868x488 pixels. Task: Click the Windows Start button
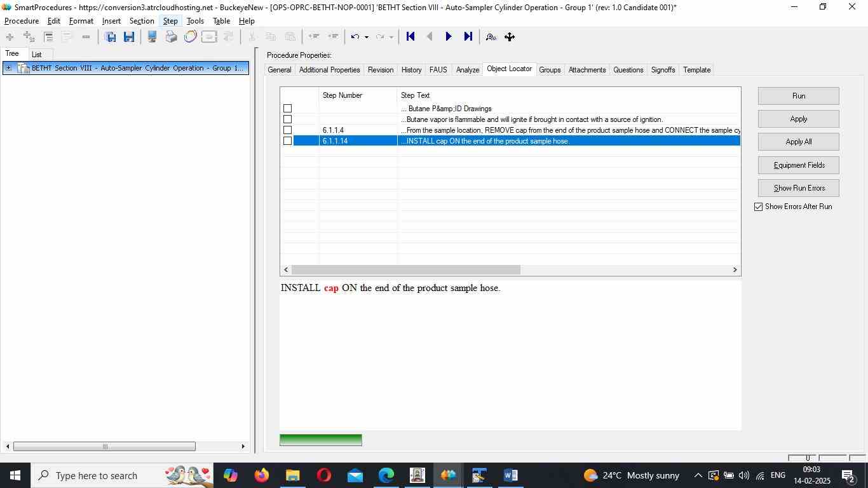click(x=15, y=475)
